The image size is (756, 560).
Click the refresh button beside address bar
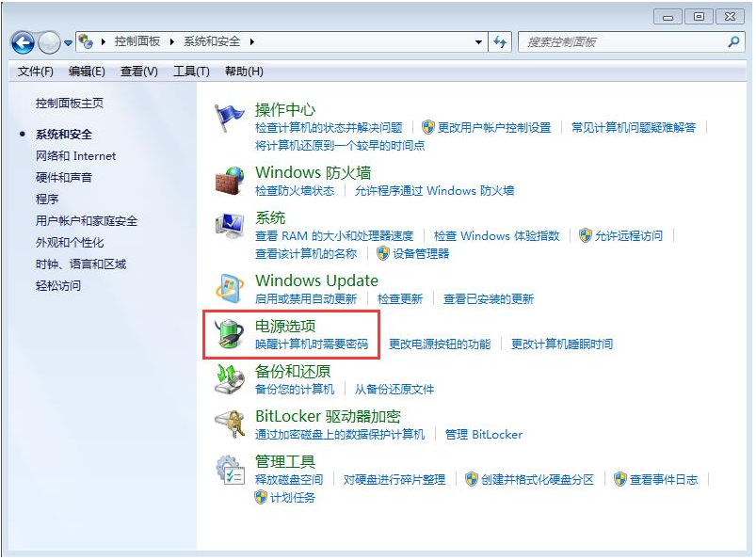pos(500,42)
